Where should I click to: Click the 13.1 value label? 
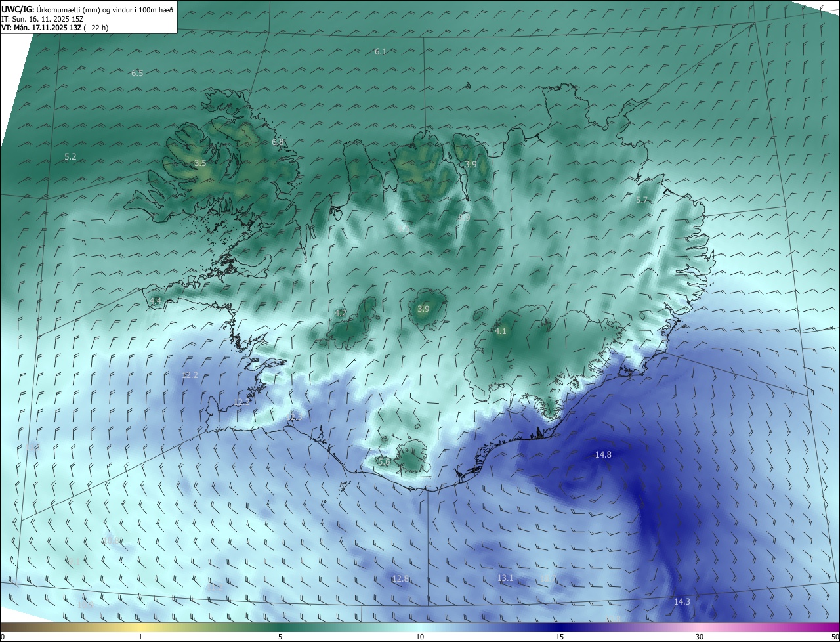click(505, 578)
